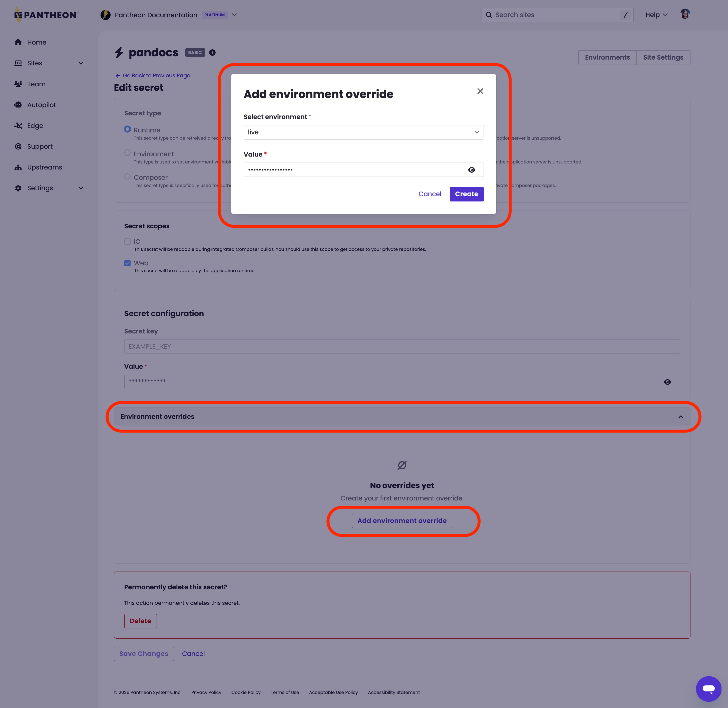The image size is (728, 708).
Task: Switch to the Environments tab
Action: [x=607, y=57]
